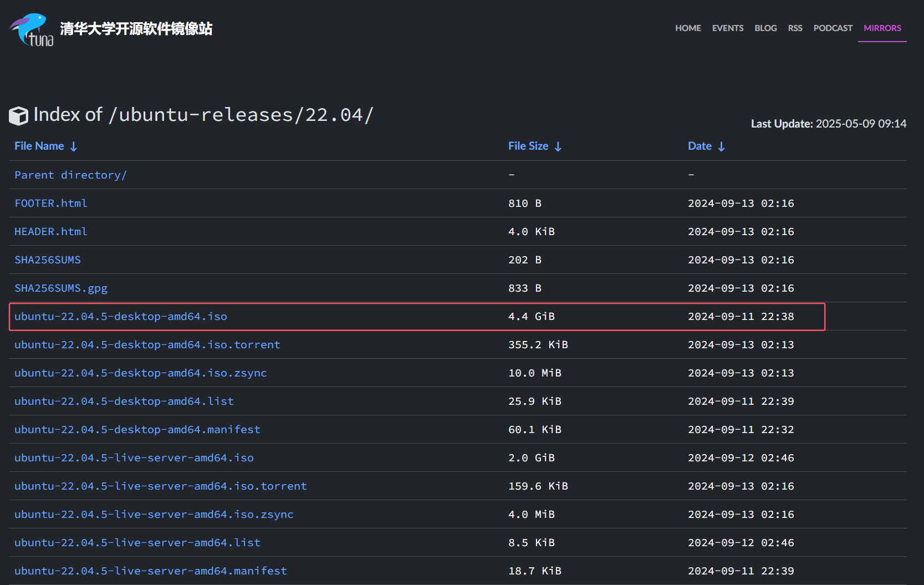Viewport: 924px width, 585px height.
Task: Click the 355.2 KiB size value
Action: click(x=538, y=345)
